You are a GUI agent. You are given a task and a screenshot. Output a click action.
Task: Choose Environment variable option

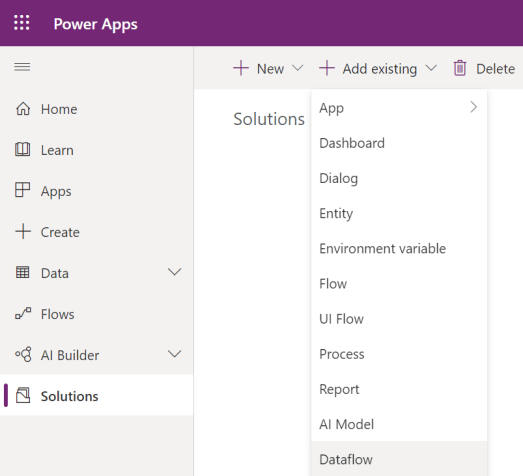(x=399, y=249)
